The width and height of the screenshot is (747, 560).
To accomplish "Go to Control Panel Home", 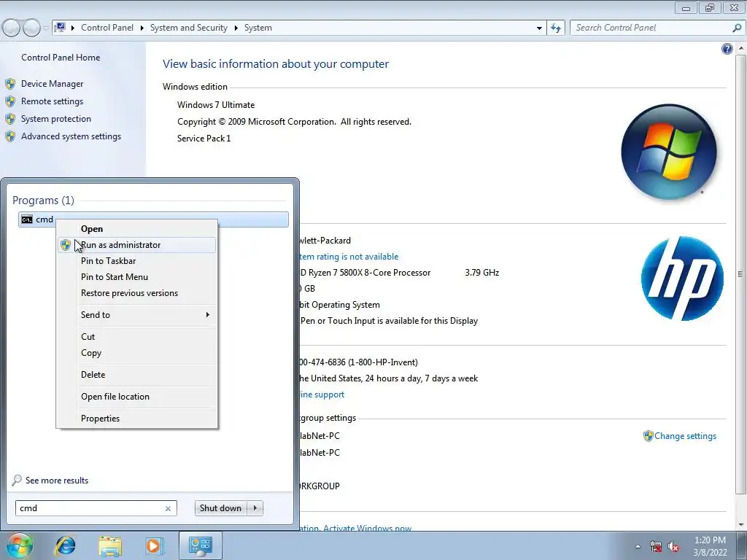I will point(61,58).
